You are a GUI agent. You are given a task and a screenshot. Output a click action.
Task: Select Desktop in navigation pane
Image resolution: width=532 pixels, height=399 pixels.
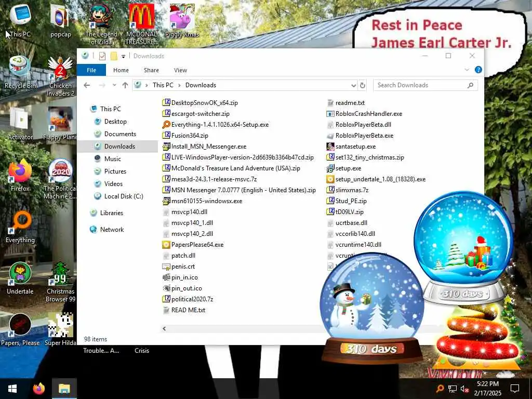[x=115, y=122]
